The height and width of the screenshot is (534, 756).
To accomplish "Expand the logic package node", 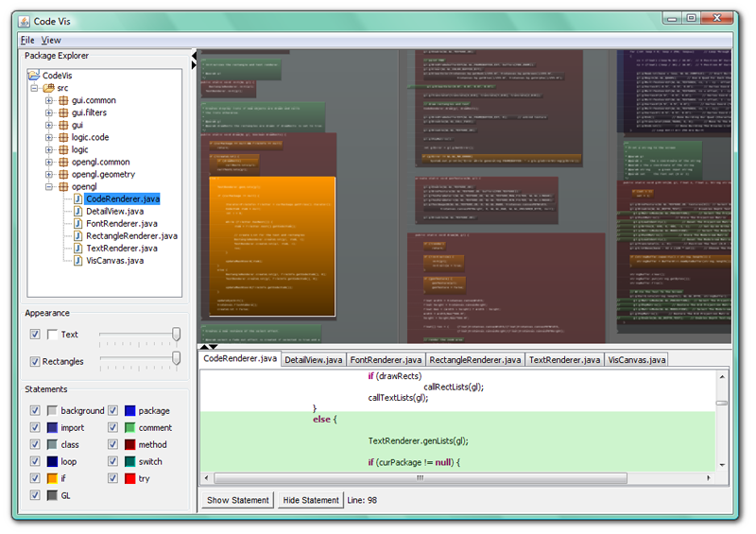I will (49, 149).
